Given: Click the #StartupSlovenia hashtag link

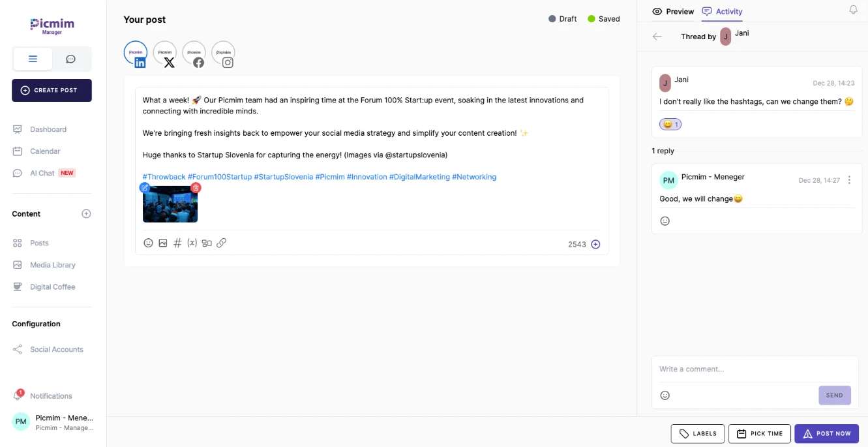Looking at the screenshot, I should tap(284, 176).
